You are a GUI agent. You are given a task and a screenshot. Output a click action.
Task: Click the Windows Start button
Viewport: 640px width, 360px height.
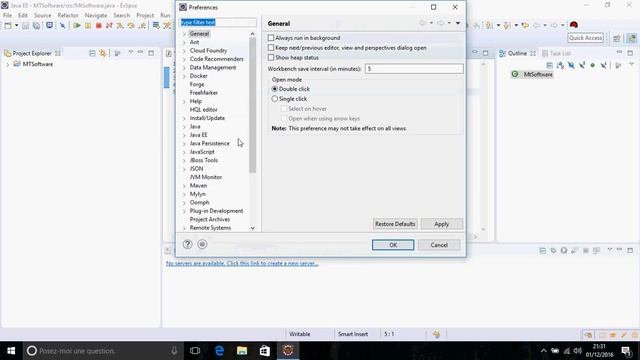11,351
